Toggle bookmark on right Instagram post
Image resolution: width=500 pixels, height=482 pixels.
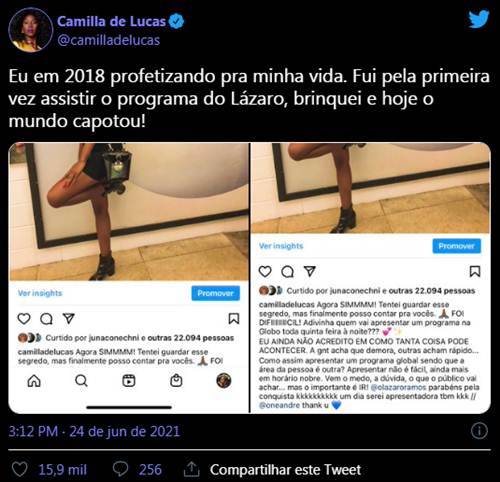coord(475,271)
